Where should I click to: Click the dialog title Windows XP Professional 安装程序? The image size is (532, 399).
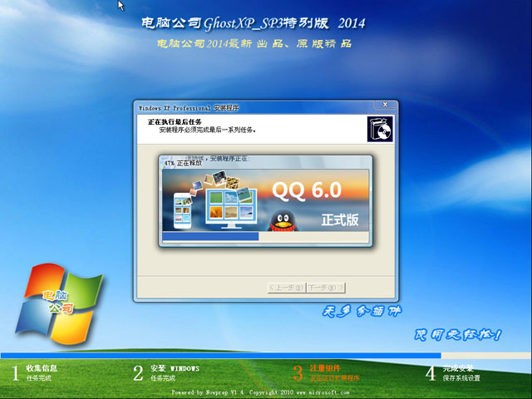189,108
